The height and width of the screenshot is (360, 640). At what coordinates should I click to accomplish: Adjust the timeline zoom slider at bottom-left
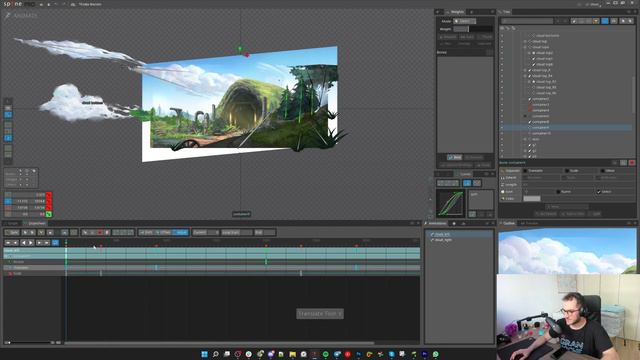point(31,343)
